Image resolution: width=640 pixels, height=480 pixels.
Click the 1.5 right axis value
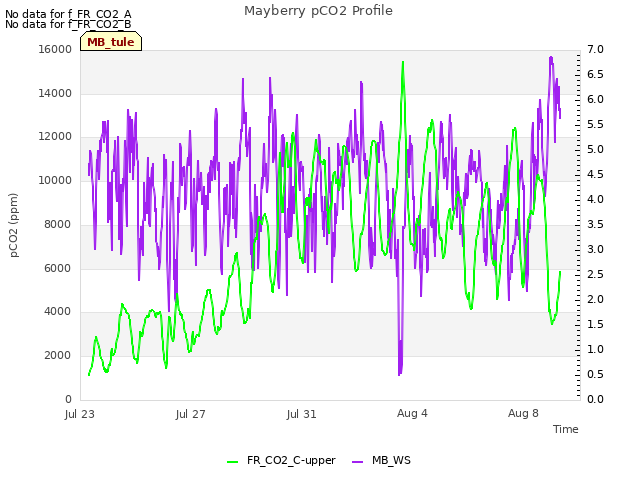[x=595, y=324]
